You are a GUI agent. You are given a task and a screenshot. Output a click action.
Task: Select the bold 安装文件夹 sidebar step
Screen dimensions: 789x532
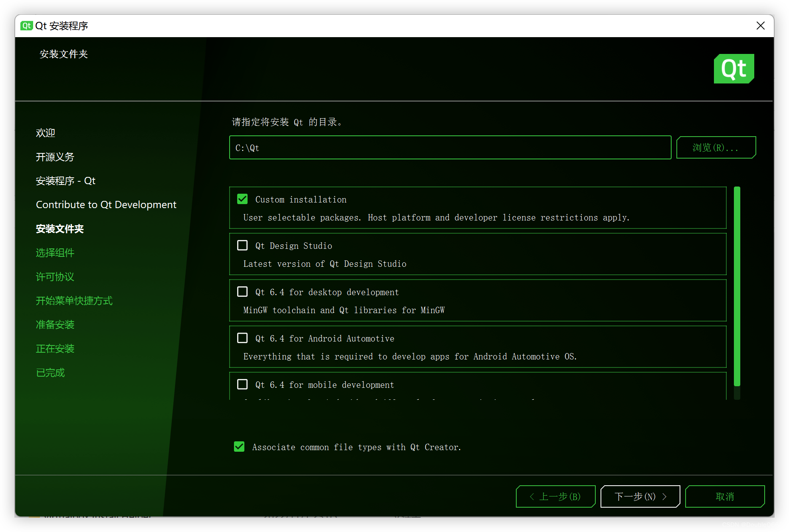(60, 229)
